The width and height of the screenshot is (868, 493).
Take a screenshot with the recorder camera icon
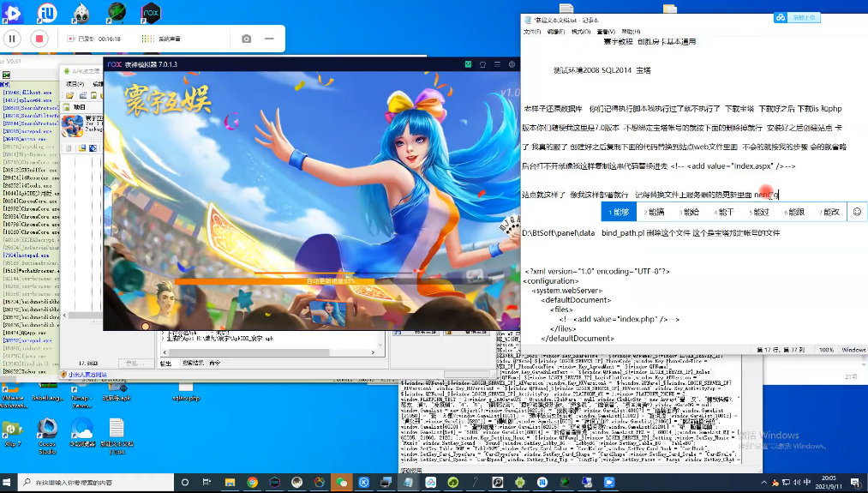(x=246, y=39)
